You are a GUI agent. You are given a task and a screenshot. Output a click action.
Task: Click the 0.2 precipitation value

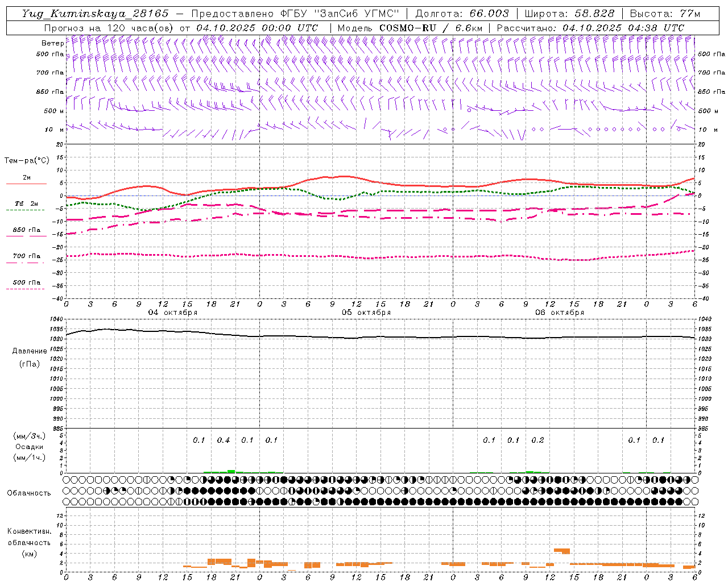tap(537, 440)
